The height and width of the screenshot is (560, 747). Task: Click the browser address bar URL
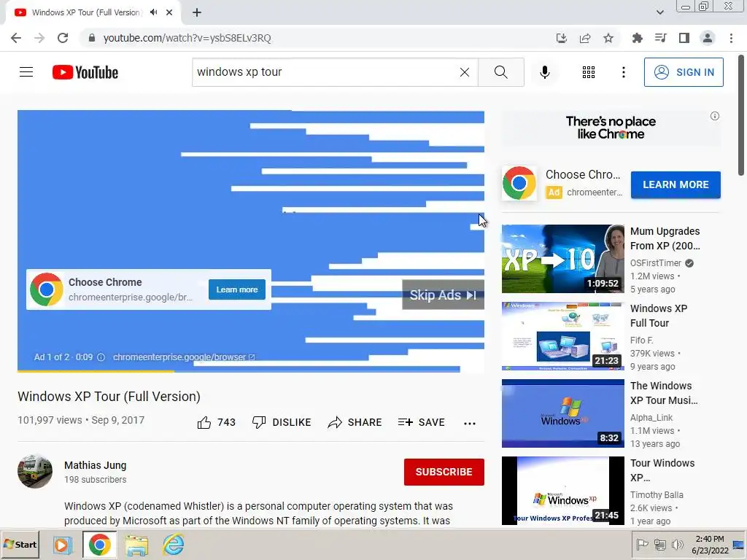[187, 38]
